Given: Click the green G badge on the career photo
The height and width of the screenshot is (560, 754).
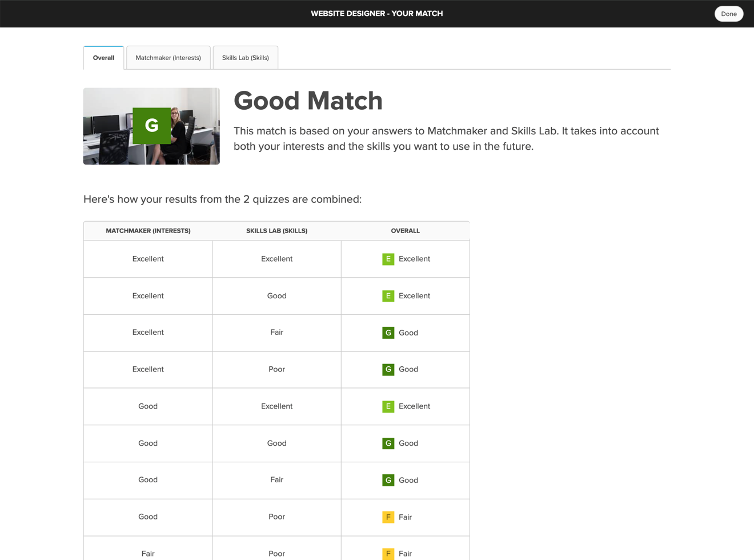Looking at the screenshot, I should (151, 126).
